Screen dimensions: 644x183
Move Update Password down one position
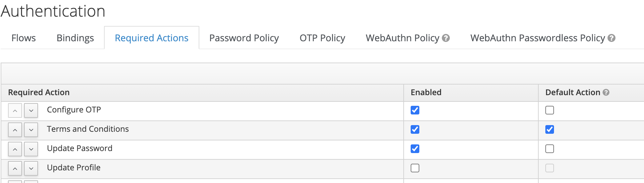(x=31, y=149)
